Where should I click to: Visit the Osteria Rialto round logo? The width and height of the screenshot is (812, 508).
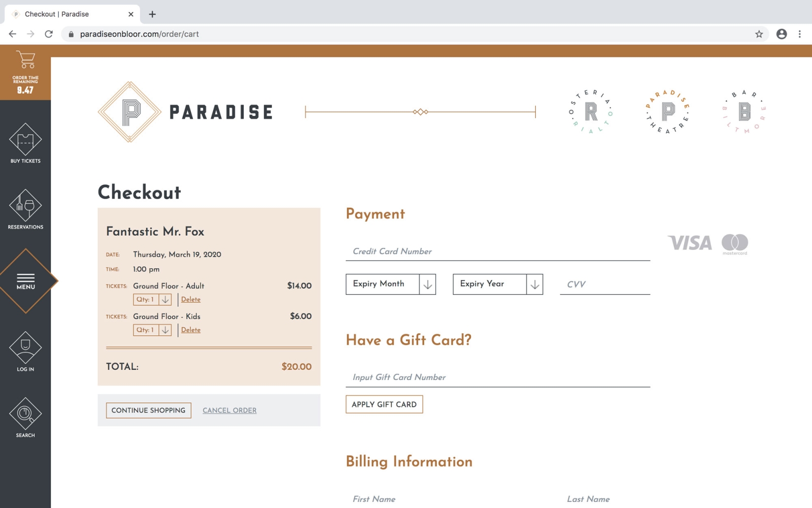[x=591, y=112]
